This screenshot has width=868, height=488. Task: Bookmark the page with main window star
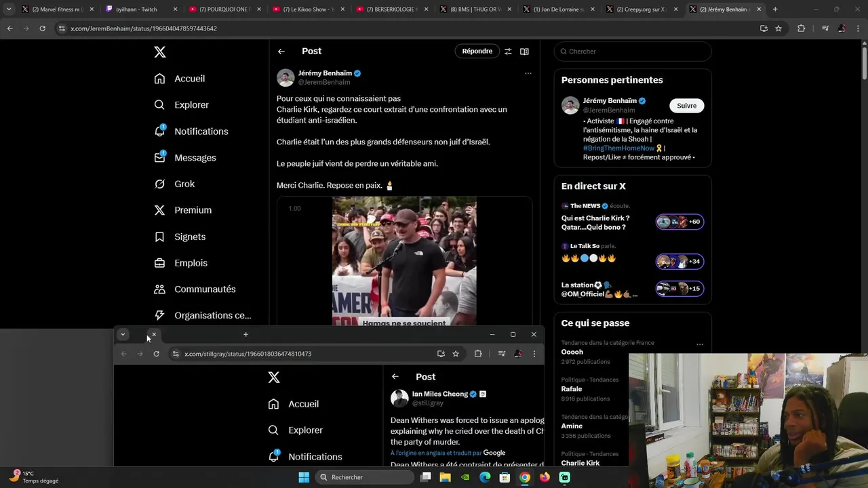click(778, 28)
